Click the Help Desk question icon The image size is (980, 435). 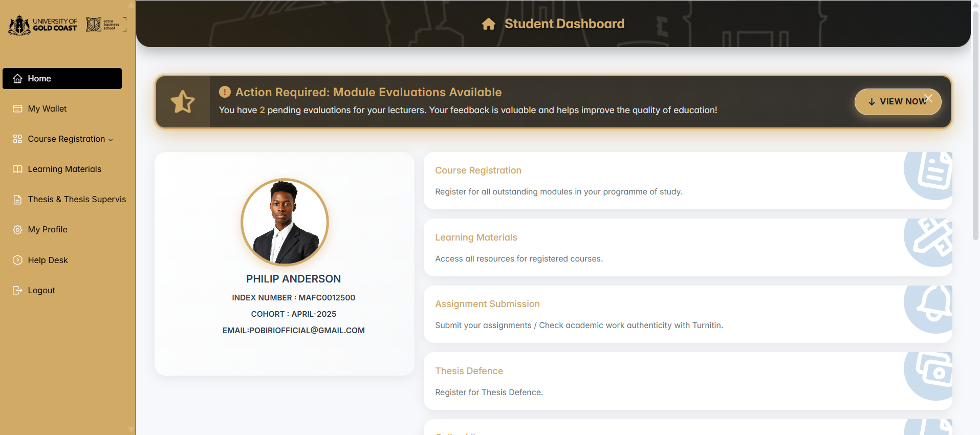pyautogui.click(x=17, y=260)
